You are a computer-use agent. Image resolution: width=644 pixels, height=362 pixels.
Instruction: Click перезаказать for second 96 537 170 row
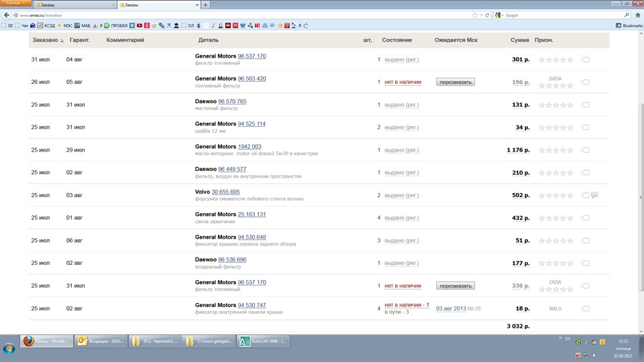coord(455,286)
